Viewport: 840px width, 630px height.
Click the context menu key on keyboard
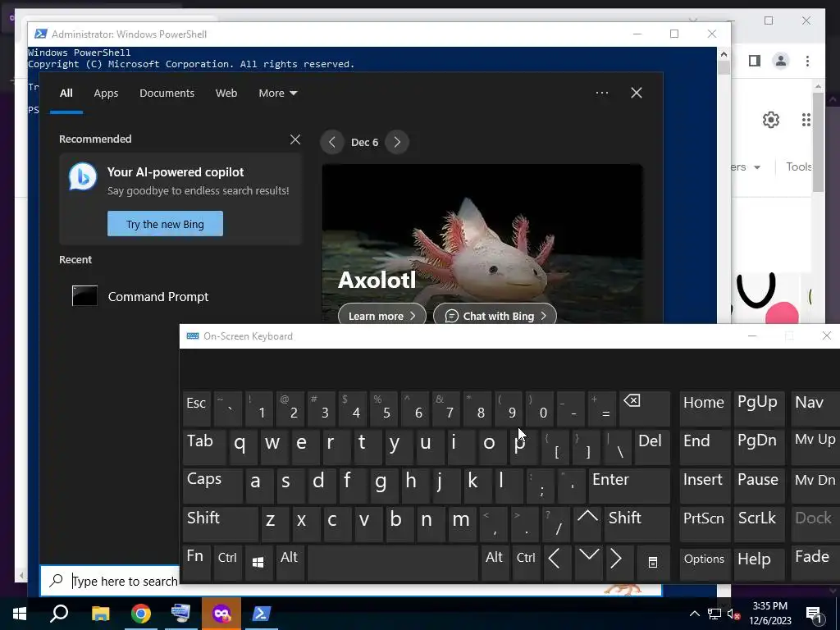click(x=652, y=563)
